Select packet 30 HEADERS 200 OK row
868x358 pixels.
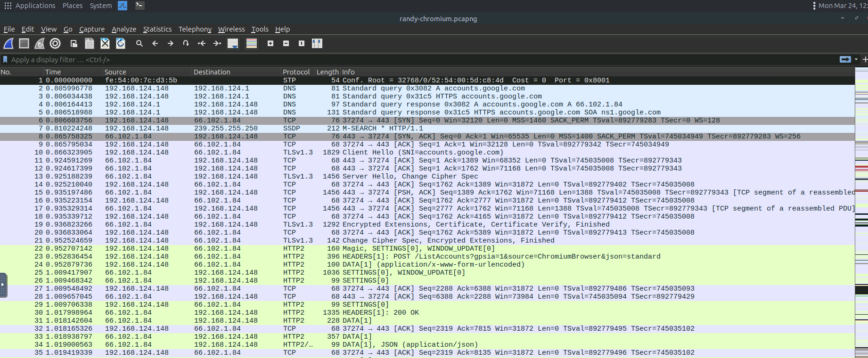427,313
